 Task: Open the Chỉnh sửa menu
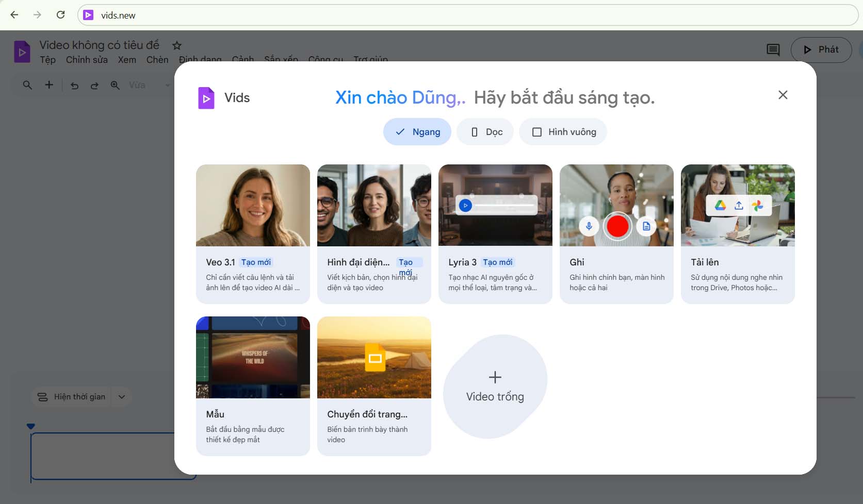tap(87, 60)
